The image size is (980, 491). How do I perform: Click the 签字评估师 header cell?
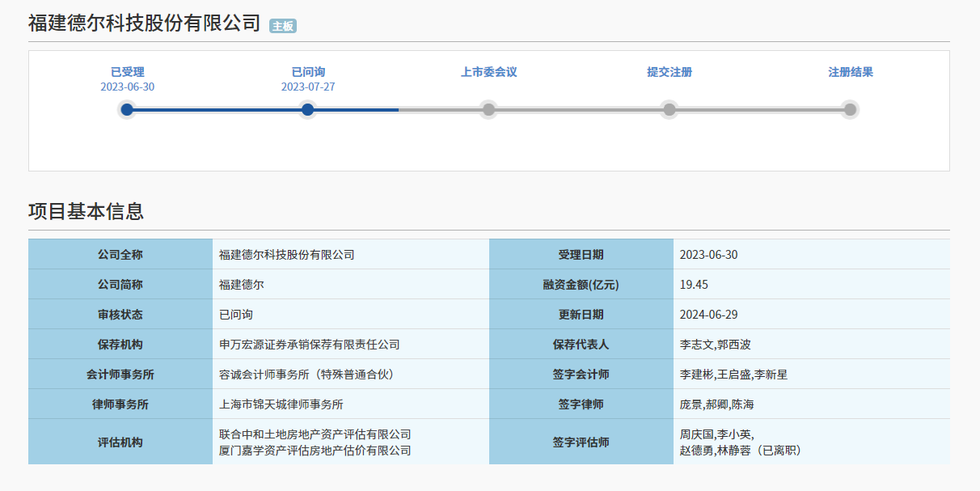pos(581,442)
